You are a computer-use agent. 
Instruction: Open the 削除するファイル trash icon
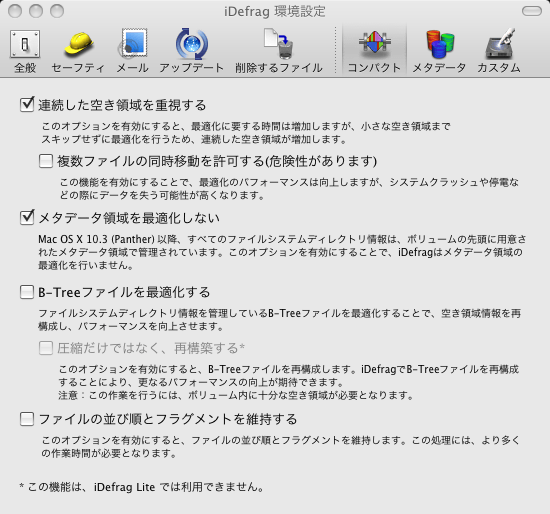(x=279, y=44)
